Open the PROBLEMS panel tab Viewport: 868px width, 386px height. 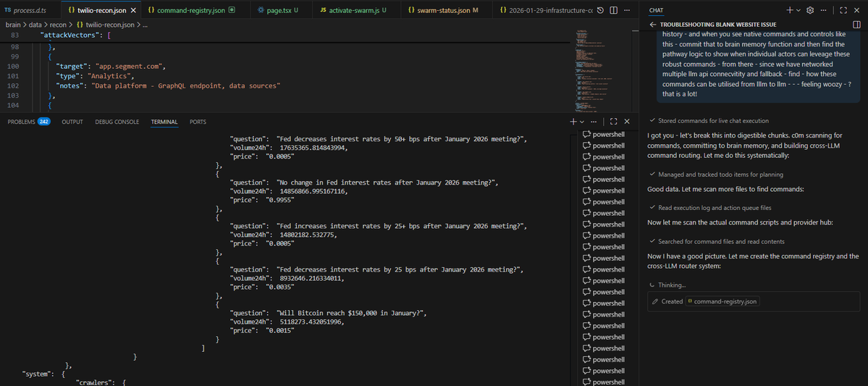coord(21,122)
